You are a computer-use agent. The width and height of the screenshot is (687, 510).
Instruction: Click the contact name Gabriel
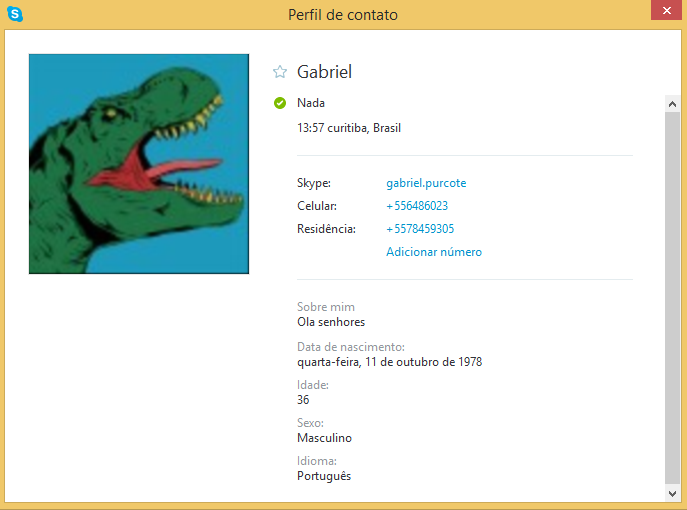pyautogui.click(x=324, y=72)
